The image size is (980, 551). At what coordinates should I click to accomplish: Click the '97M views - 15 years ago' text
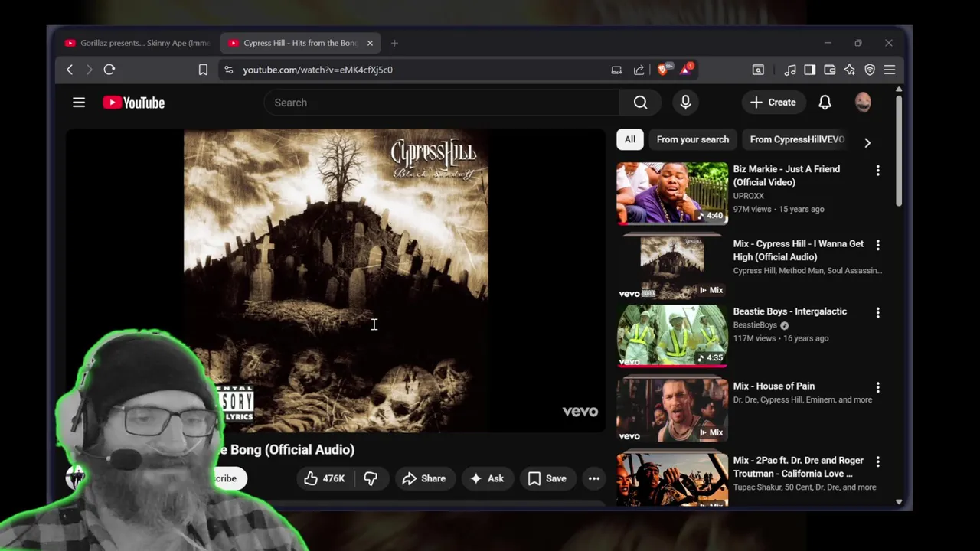[x=779, y=209]
